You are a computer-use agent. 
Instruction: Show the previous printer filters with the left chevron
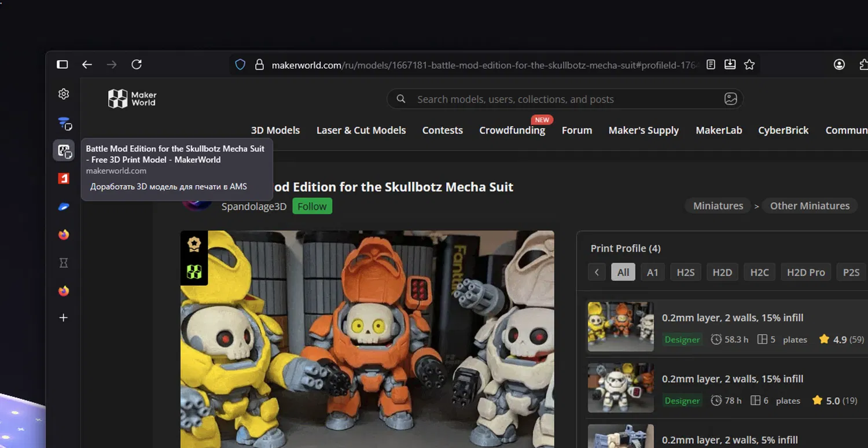click(x=597, y=272)
